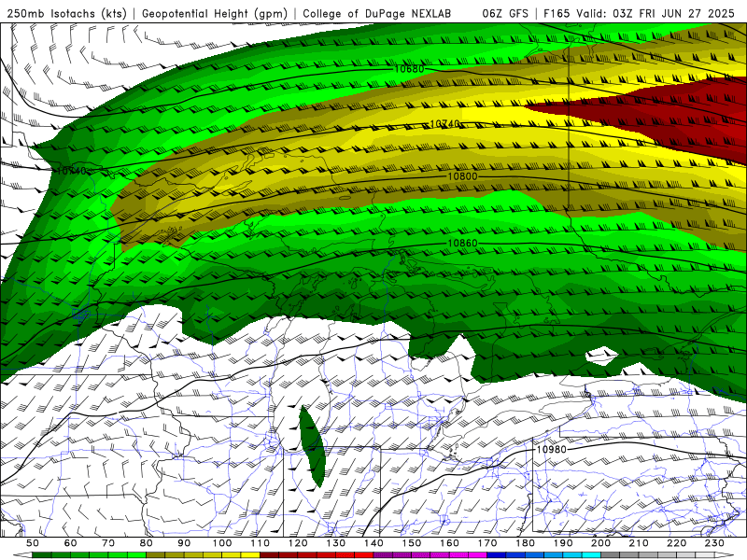The image size is (747, 560).
Task: Click the 220 knot legend label
Action: 677,543
